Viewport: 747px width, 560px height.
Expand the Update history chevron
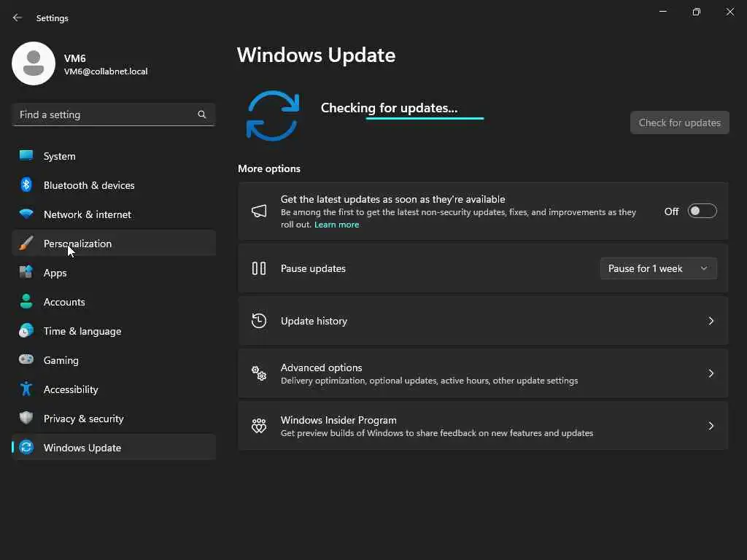pyautogui.click(x=711, y=321)
